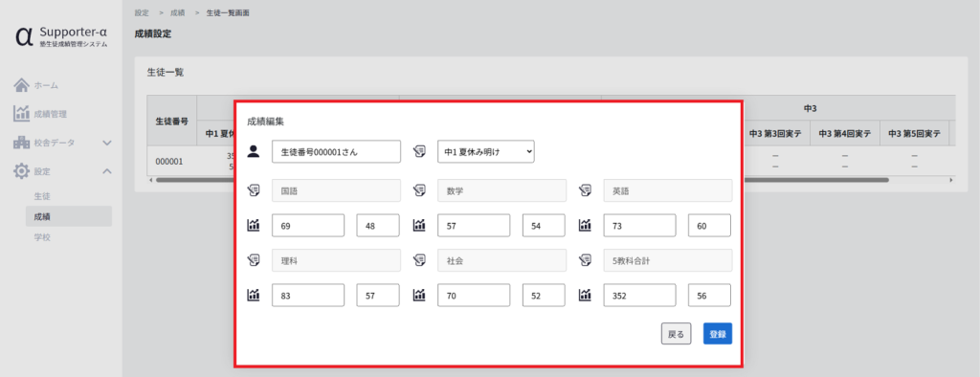980x377 pixels.
Task: Click the 校舎データ building icon
Action: coord(21,143)
